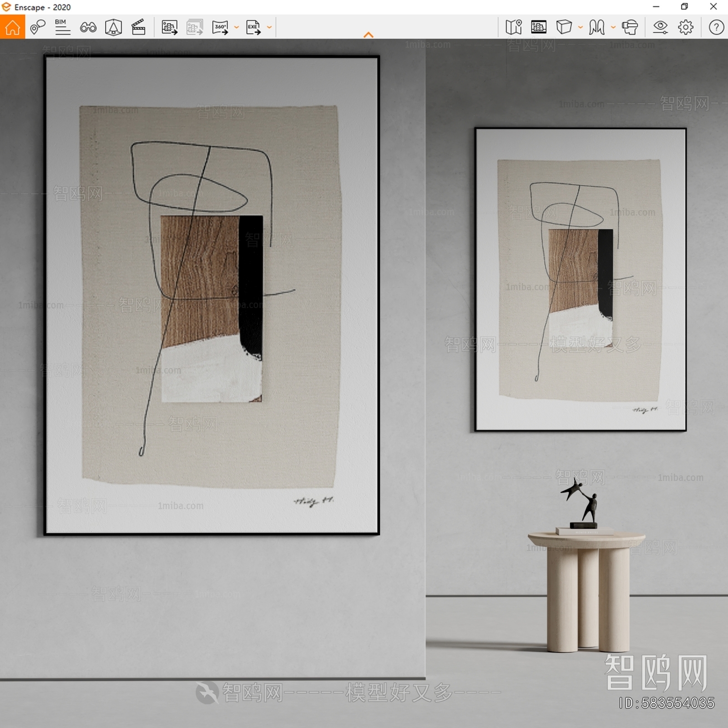Expand the navigation mode dropdown arrow
Viewport: 728px width, 728px height.
tap(613, 27)
